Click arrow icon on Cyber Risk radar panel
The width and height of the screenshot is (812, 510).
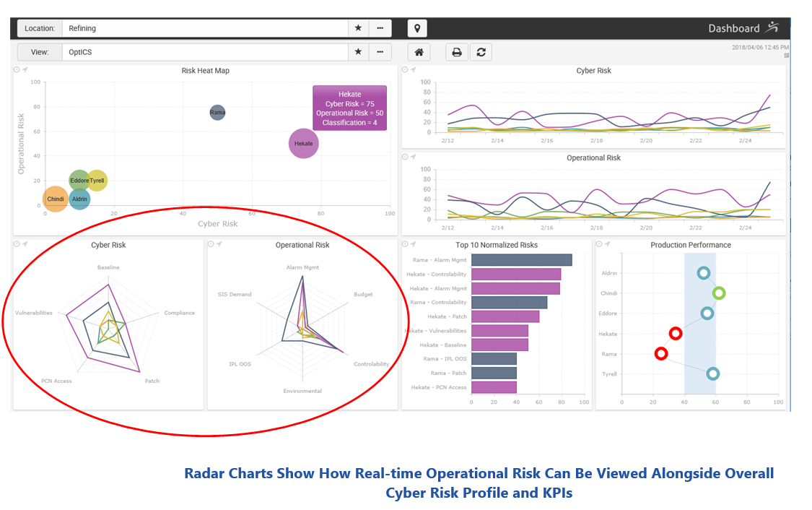(25, 243)
